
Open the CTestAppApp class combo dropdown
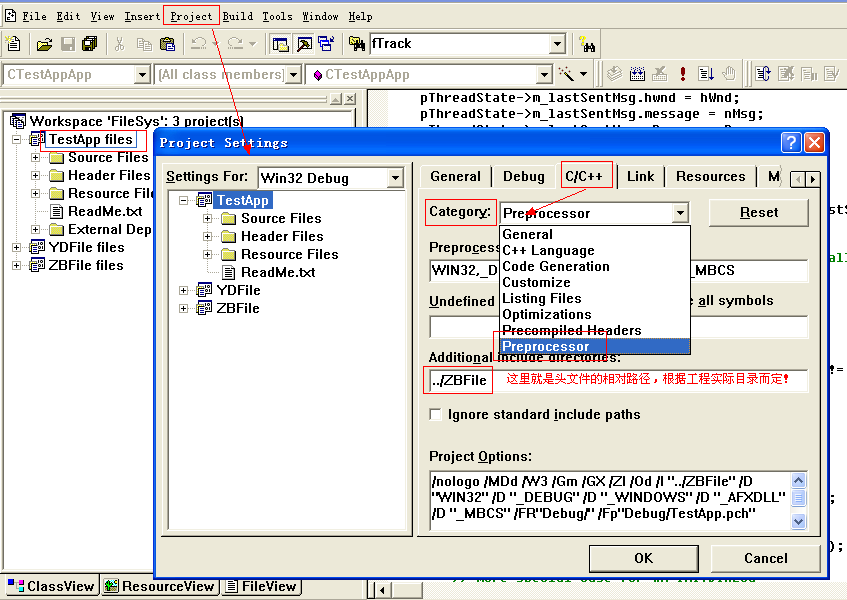pos(142,74)
